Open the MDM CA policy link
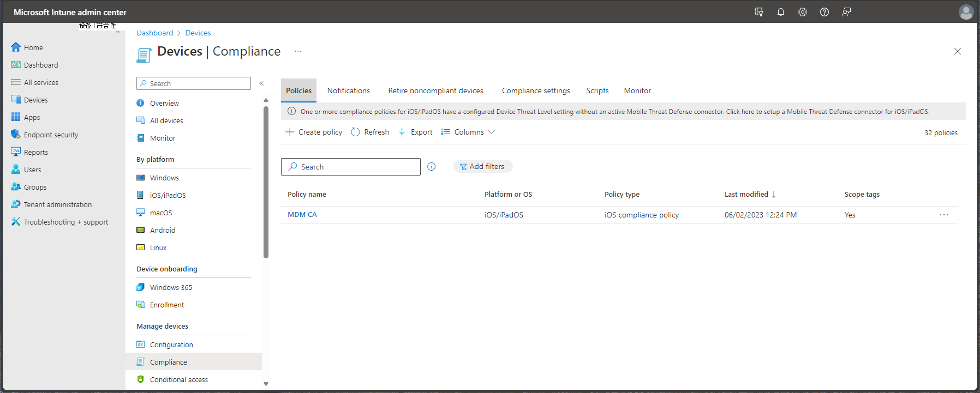The width and height of the screenshot is (980, 393). click(302, 215)
